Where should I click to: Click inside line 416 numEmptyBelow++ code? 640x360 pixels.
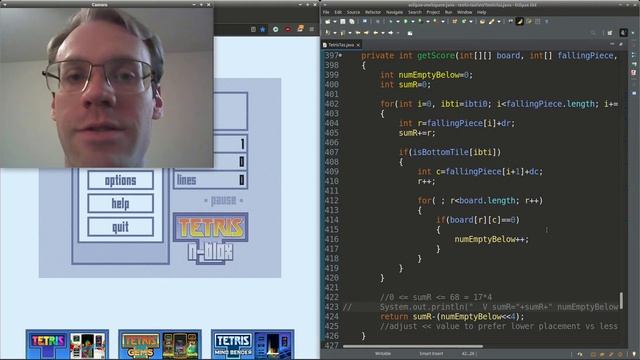point(491,239)
